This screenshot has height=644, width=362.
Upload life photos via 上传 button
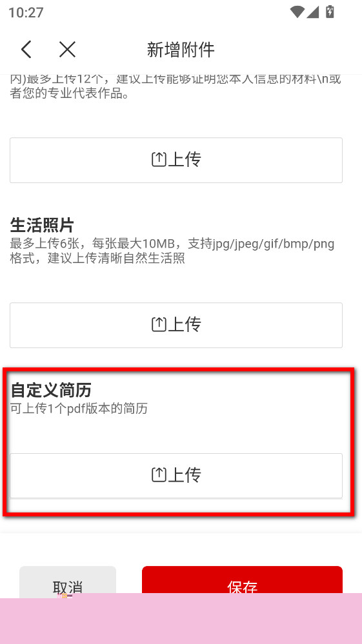(x=176, y=326)
